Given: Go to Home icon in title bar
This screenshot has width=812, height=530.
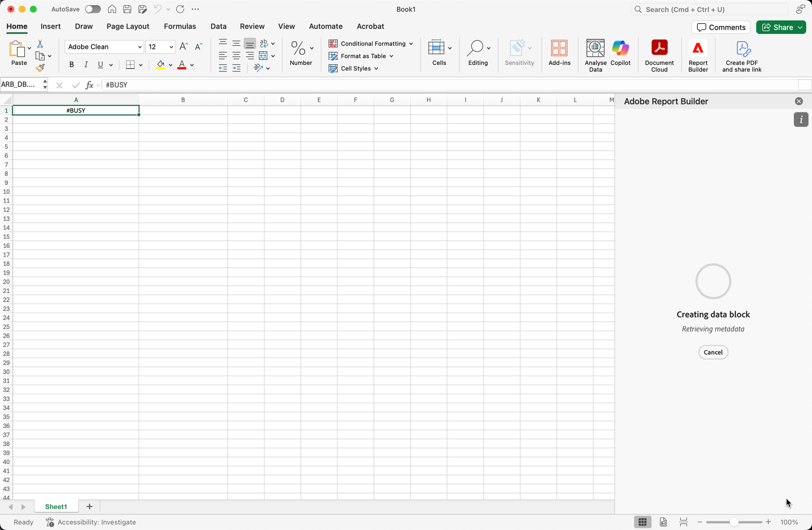Looking at the screenshot, I should pos(112,9).
